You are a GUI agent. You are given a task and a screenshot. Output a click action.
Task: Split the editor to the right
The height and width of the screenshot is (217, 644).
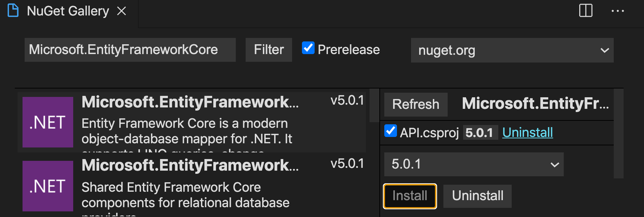click(x=586, y=11)
